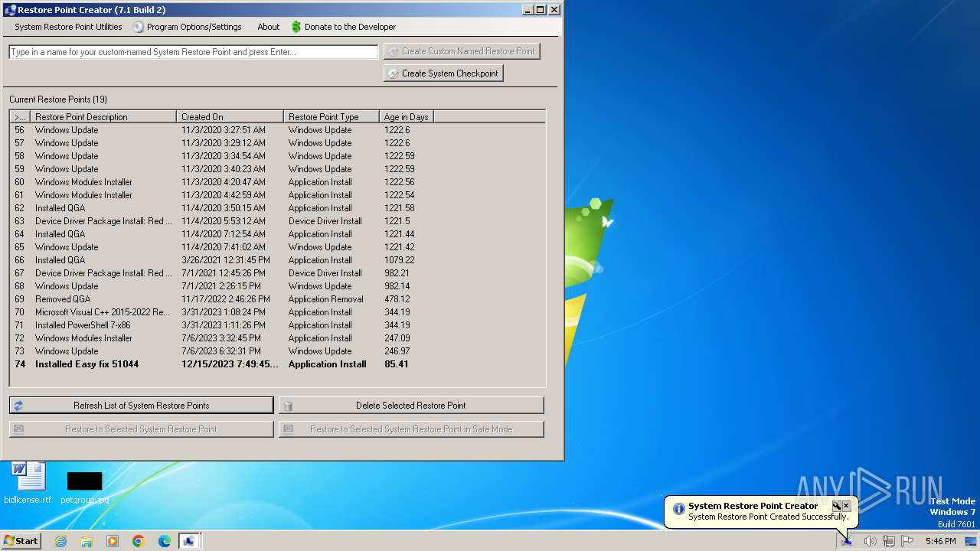This screenshot has width=980, height=551.
Task: Sort by Restore Point Type column header
Action: [x=332, y=117]
